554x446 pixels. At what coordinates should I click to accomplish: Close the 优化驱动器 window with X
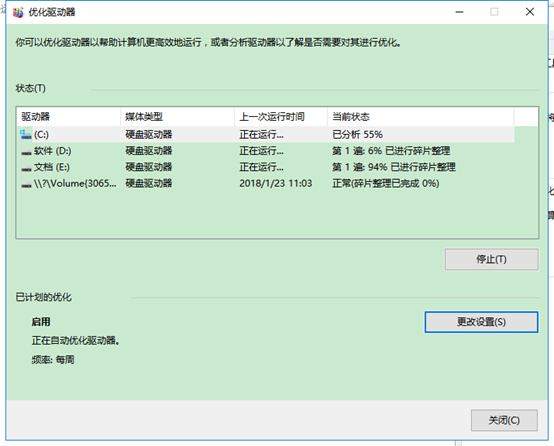(530, 12)
